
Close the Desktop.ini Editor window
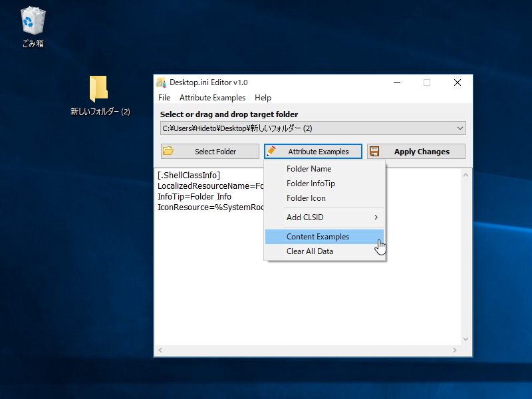click(458, 82)
